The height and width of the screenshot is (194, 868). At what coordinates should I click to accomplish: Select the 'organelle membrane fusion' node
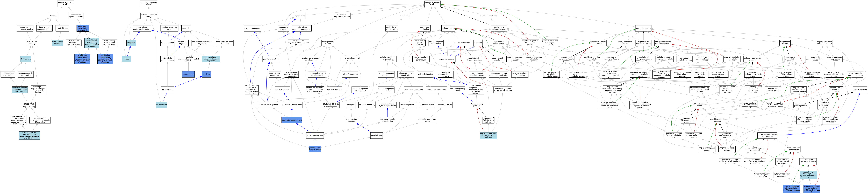click(427, 120)
